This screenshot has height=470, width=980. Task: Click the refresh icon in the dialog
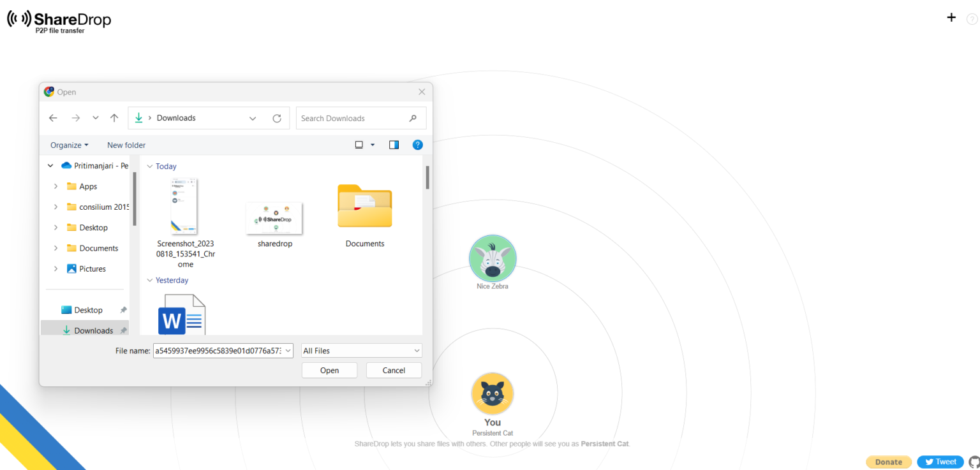coord(277,118)
